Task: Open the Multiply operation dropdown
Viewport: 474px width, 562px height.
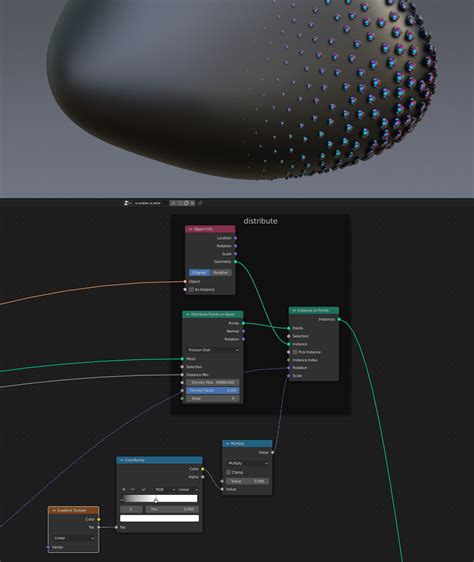Action: pyautogui.click(x=247, y=463)
